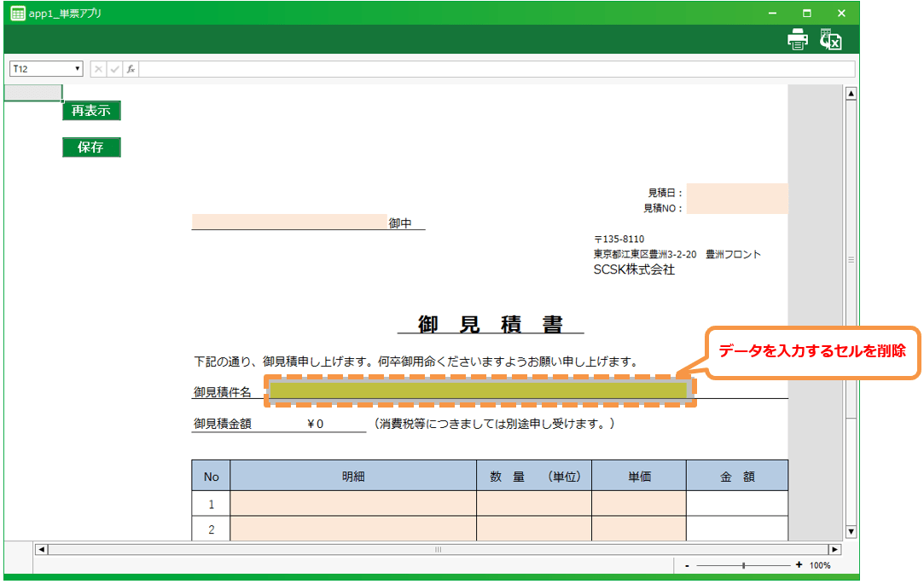Click the print icon in toolbar
Screen dimensions: 924x584
(x=798, y=39)
